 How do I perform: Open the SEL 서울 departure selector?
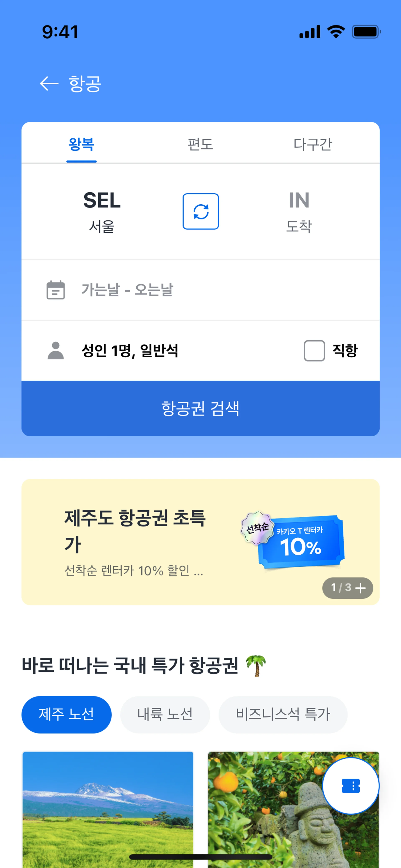[x=102, y=211]
